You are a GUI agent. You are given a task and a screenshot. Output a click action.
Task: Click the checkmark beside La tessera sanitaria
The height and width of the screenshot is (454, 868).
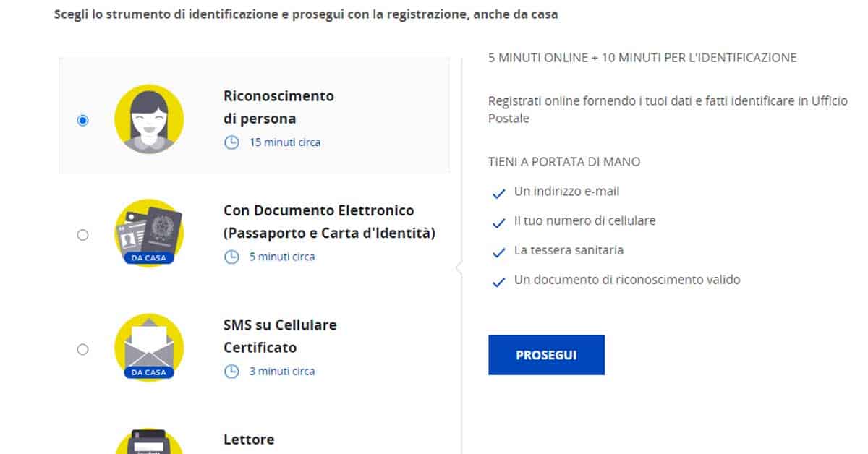tap(498, 251)
